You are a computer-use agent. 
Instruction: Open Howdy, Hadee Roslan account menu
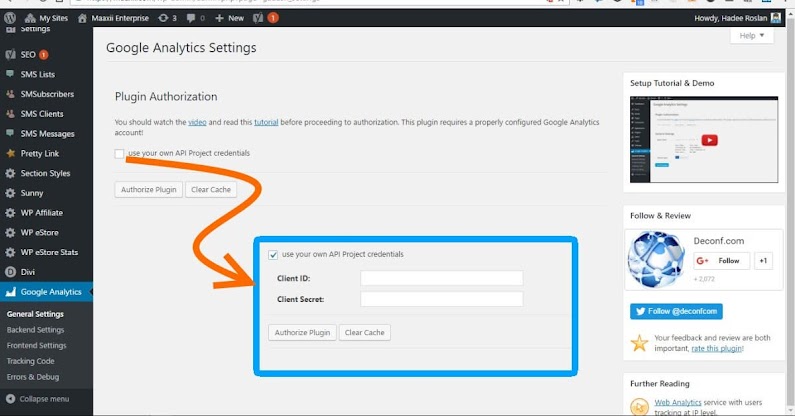(x=737, y=18)
